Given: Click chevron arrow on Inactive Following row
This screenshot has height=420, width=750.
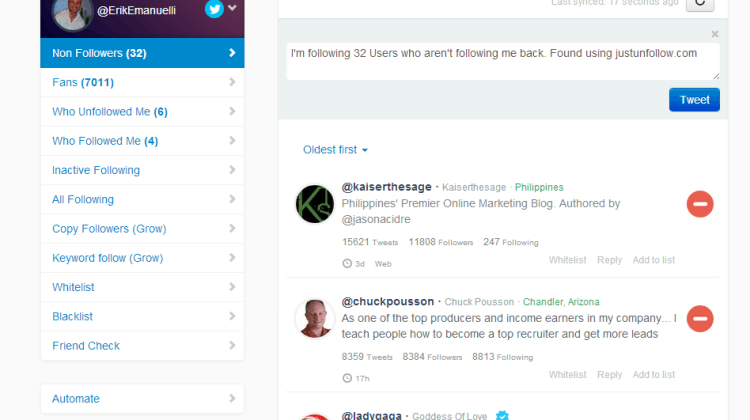Looking at the screenshot, I should 232,170.
